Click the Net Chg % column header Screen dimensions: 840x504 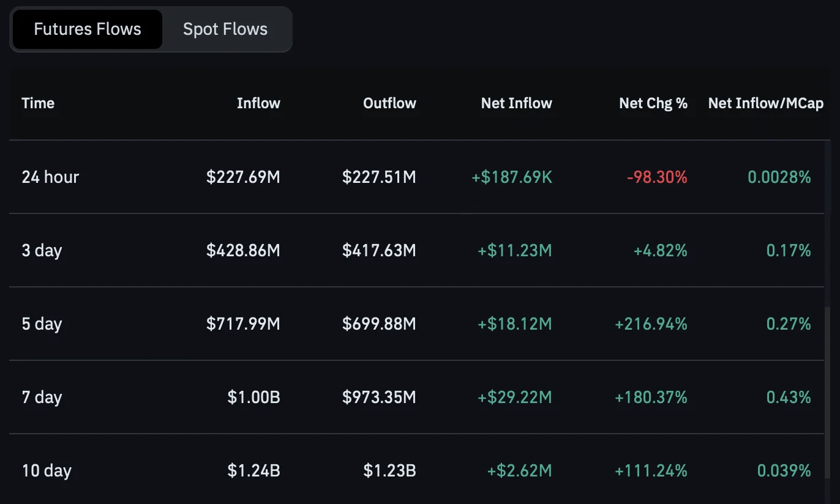[x=653, y=103]
